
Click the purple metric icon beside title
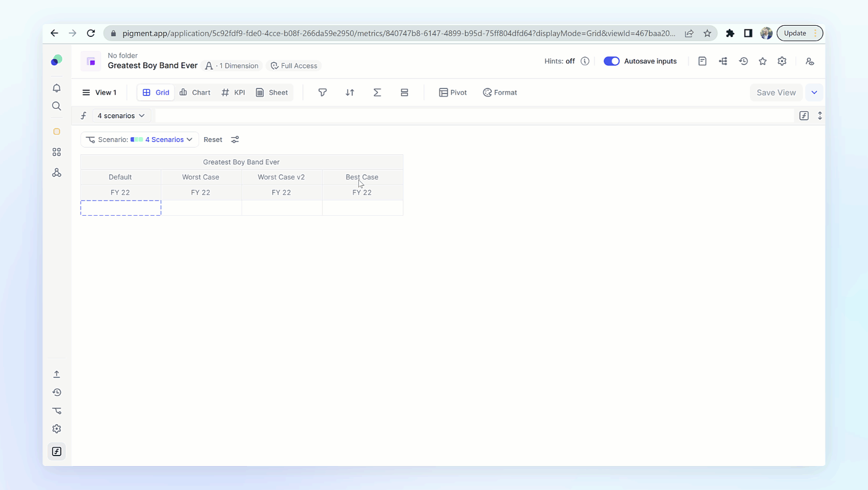(x=91, y=61)
